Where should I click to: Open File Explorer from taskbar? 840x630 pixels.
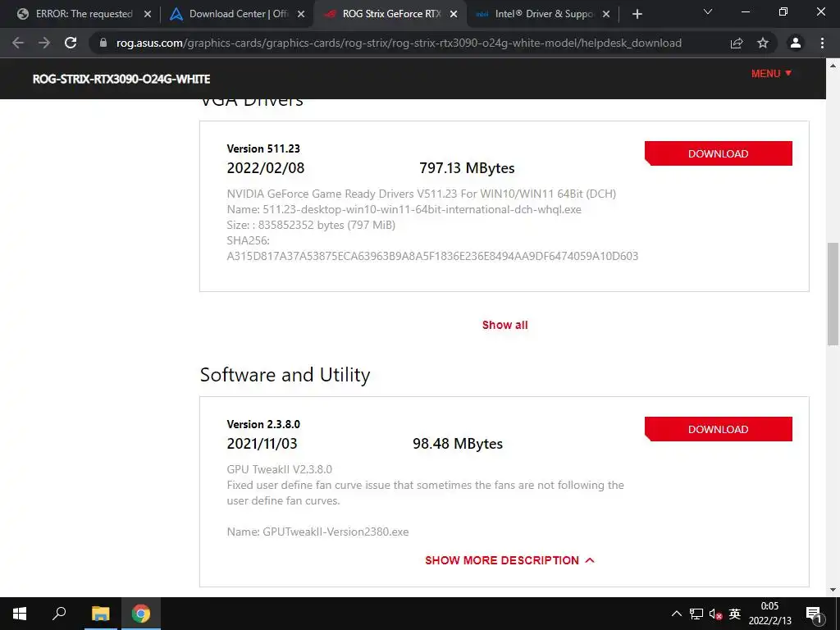point(100,614)
